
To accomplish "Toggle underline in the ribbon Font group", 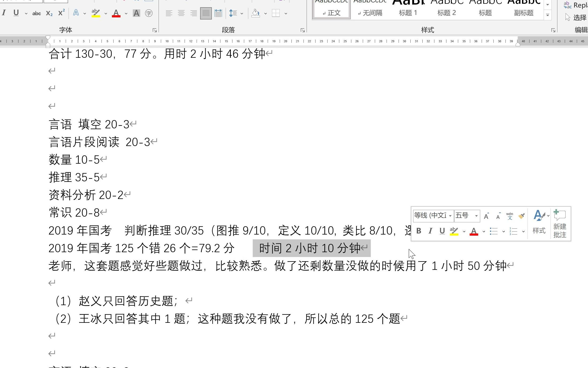I will (16, 13).
